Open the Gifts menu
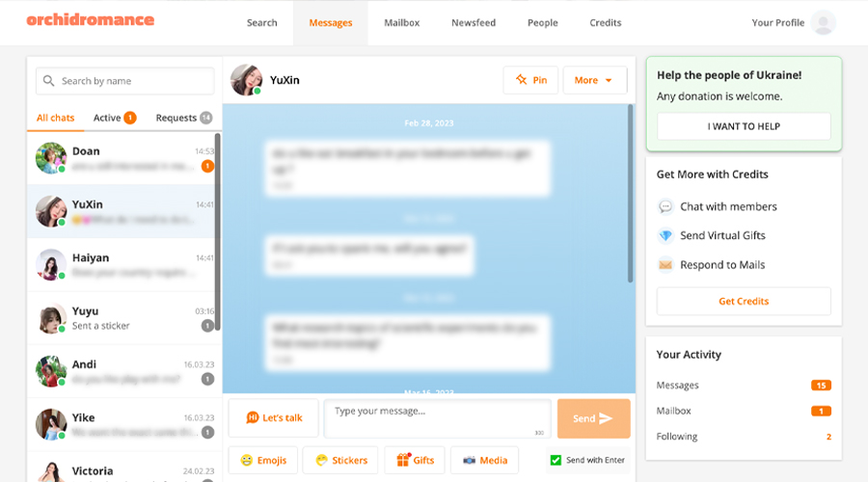This screenshot has height=482, width=868. pyautogui.click(x=415, y=461)
